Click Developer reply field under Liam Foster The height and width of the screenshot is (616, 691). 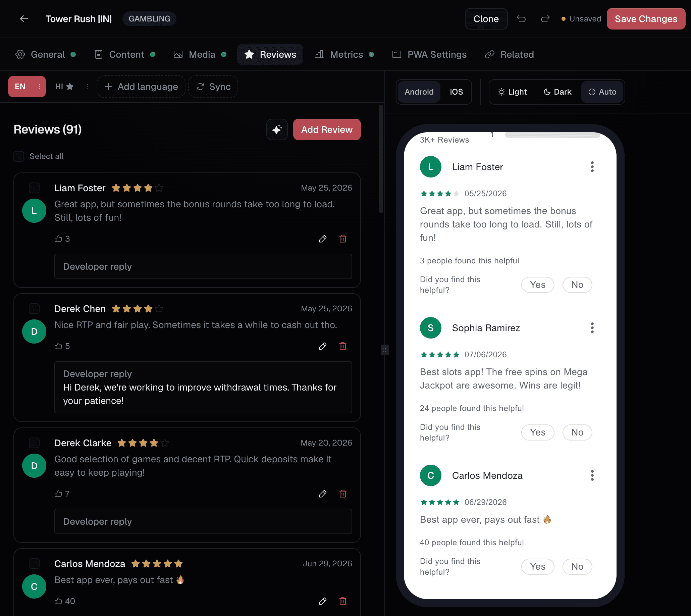[x=203, y=267]
